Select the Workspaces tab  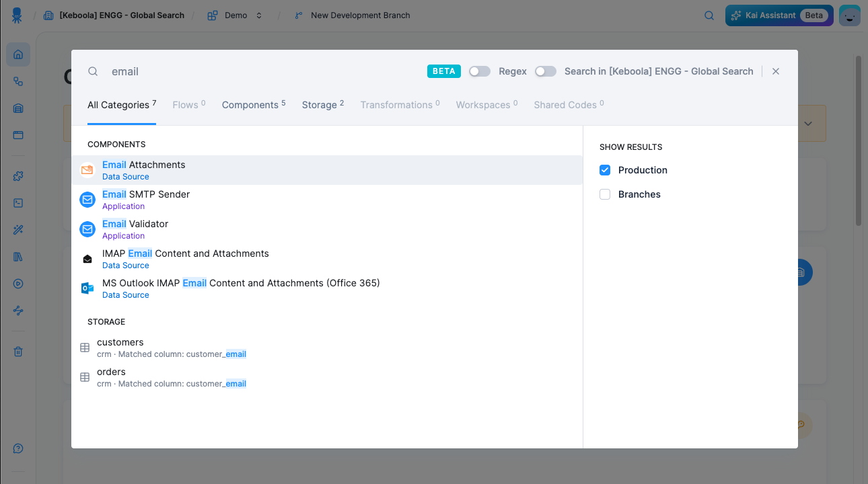coord(487,105)
